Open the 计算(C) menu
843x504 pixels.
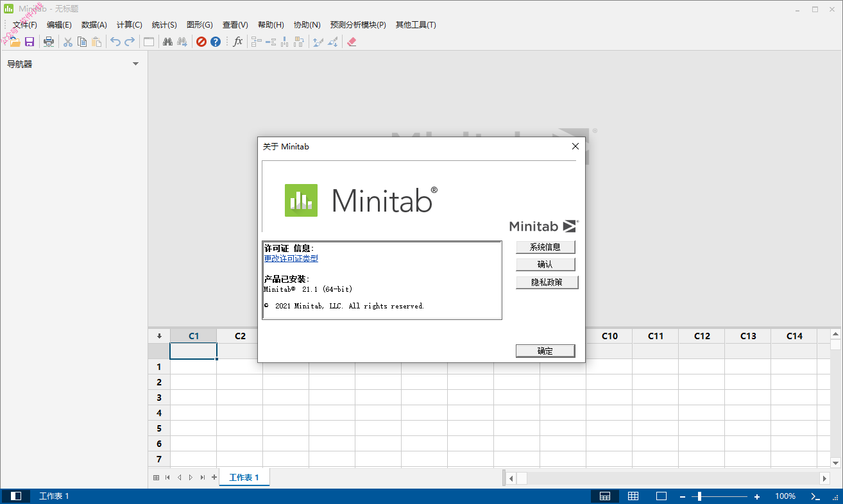[x=130, y=25]
